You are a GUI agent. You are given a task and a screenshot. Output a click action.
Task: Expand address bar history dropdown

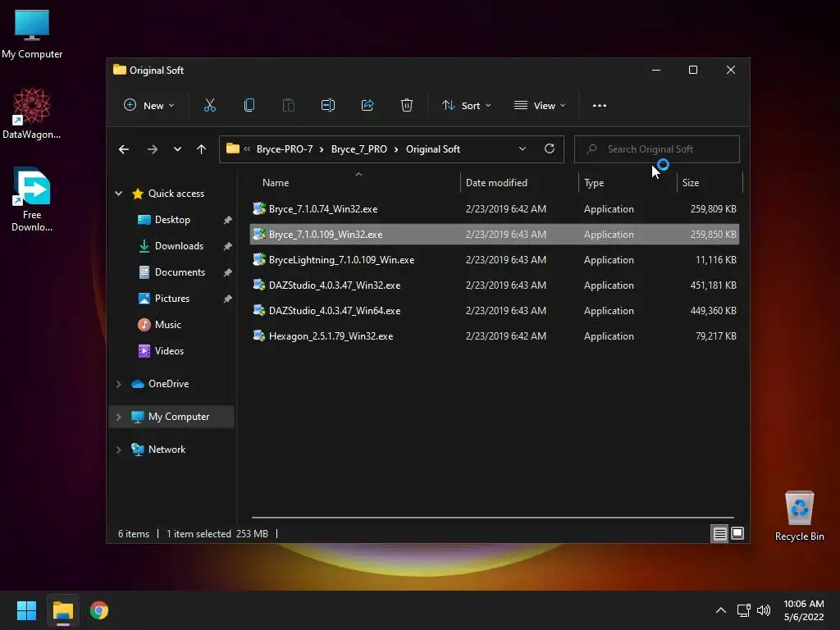(x=523, y=149)
